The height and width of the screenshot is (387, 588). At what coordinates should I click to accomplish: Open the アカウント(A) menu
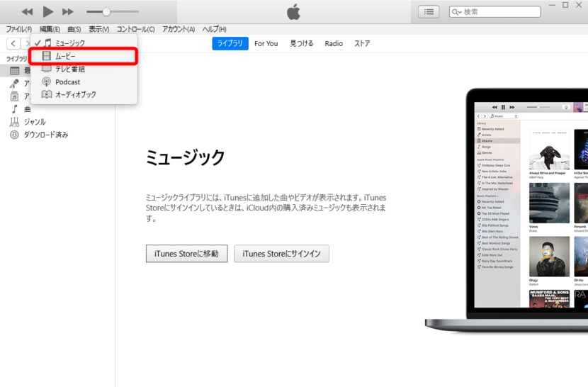coord(179,29)
